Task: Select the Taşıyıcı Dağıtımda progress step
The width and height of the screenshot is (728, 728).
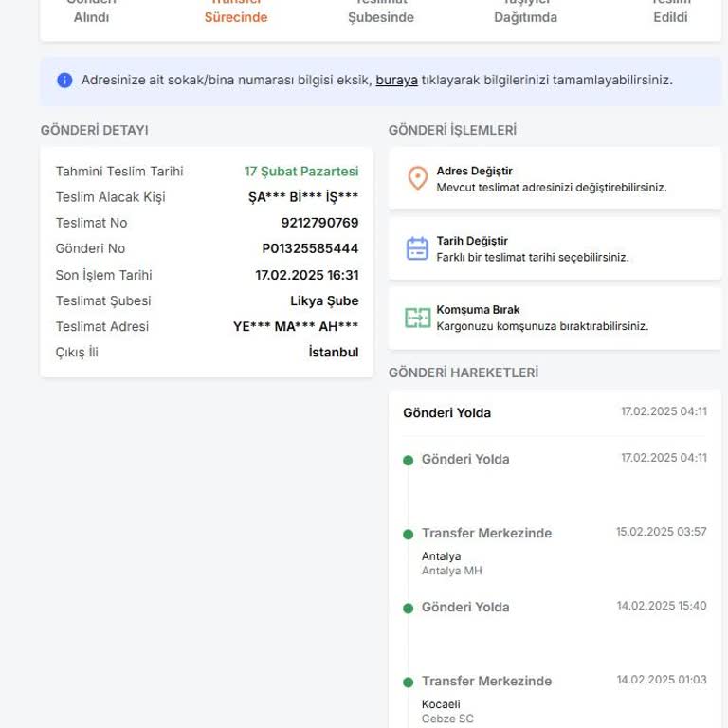Action: point(525,9)
